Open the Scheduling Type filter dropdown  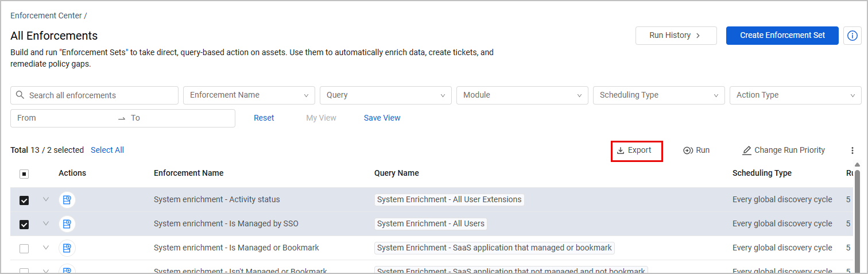659,95
